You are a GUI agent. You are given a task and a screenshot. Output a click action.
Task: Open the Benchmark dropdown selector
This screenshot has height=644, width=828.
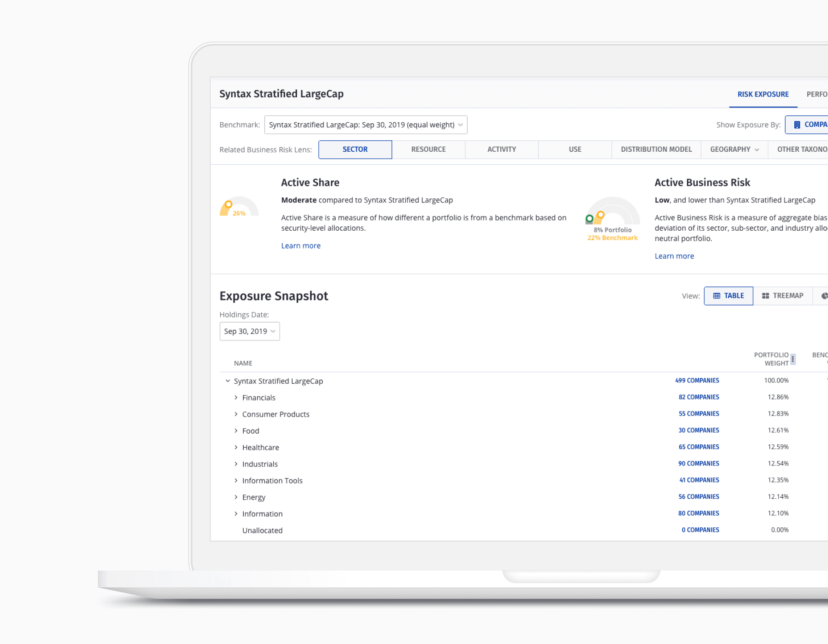pyautogui.click(x=366, y=125)
